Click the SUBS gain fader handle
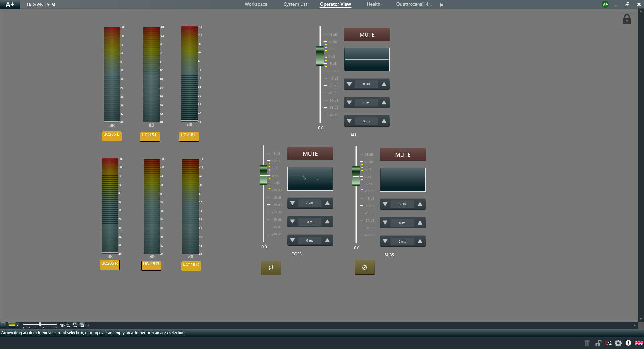The height and width of the screenshot is (349, 644). [356, 176]
